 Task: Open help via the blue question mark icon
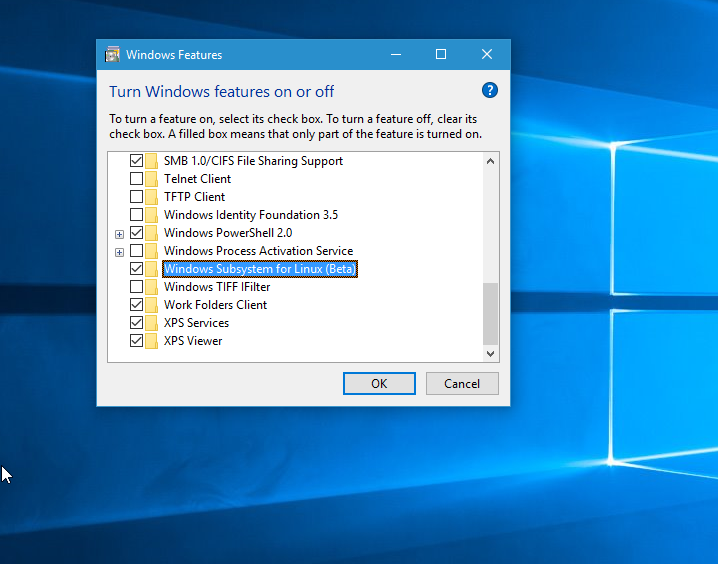490,90
